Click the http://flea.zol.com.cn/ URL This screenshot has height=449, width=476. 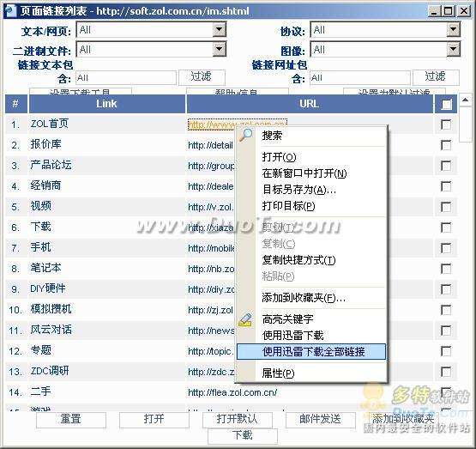coord(232,393)
